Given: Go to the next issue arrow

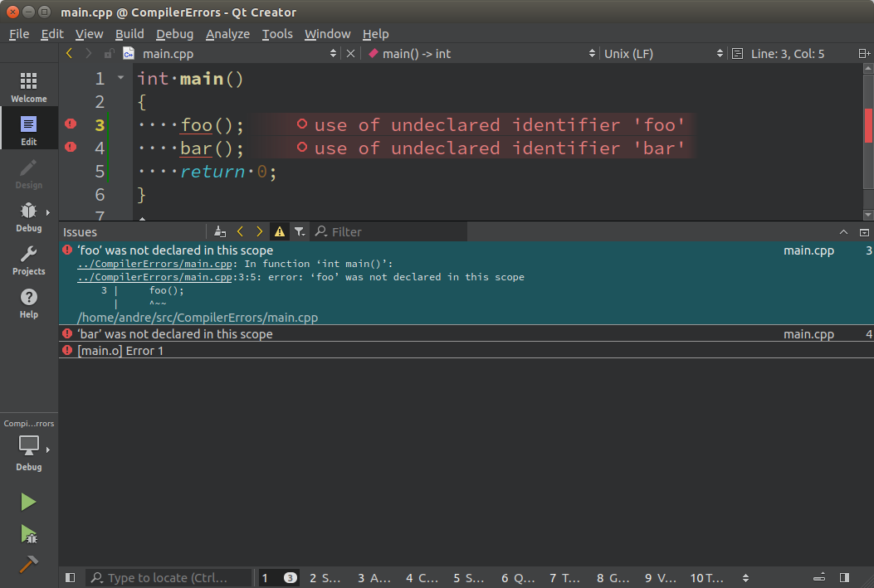Looking at the screenshot, I should coord(259,232).
